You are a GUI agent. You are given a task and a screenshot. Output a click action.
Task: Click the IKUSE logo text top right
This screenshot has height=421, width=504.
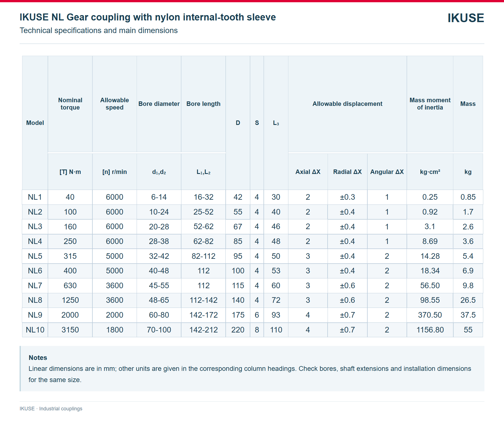466,18
